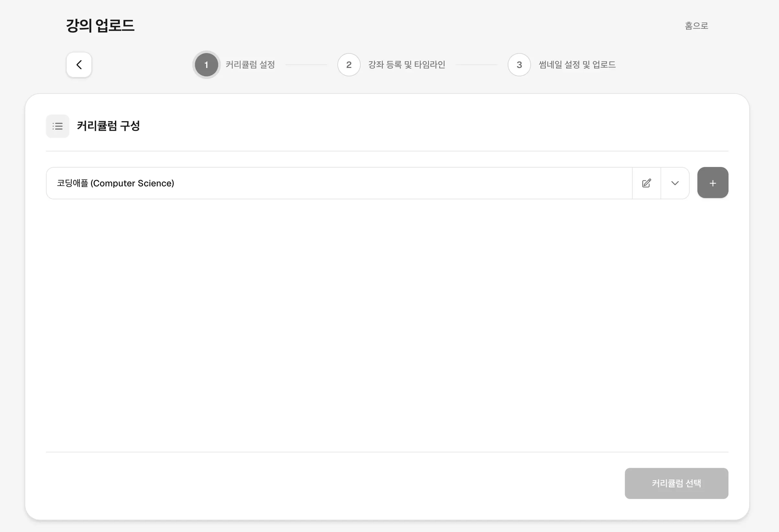Select step 2 circle for 강좌 등록
Viewport: 779px width, 532px height.
[349, 65]
